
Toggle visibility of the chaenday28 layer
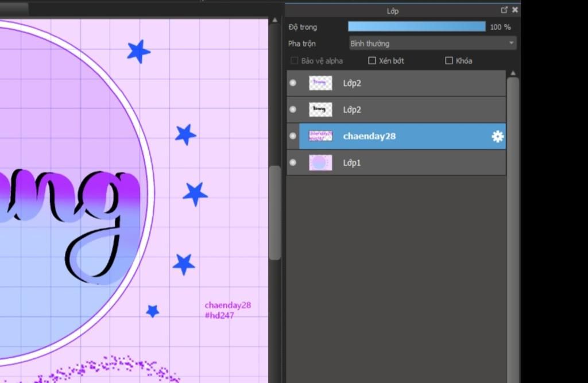[293, 136]
